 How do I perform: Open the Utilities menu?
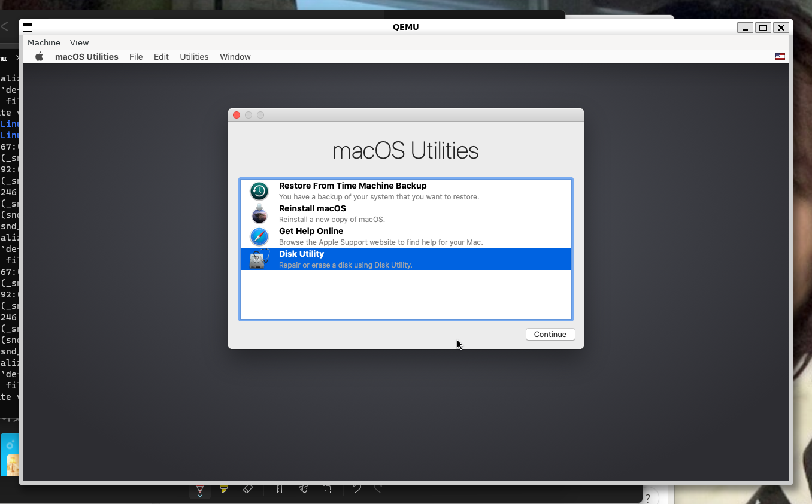coord(194,57)
